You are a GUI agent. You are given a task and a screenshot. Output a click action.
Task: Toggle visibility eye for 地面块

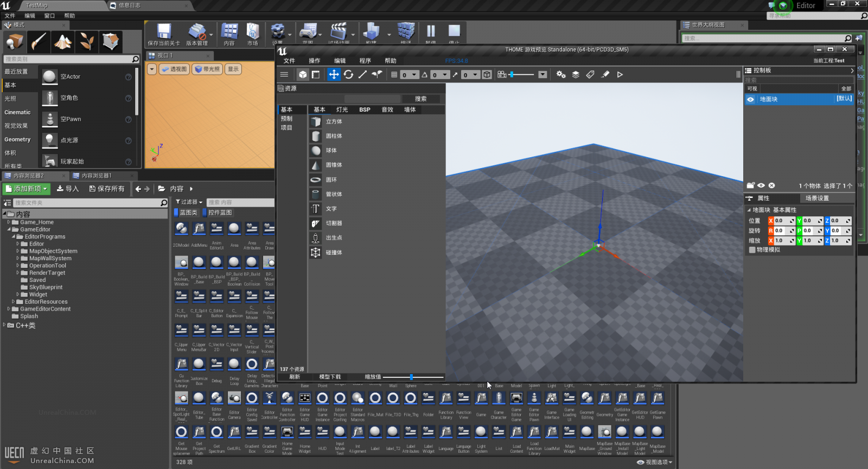coord(750,99)
